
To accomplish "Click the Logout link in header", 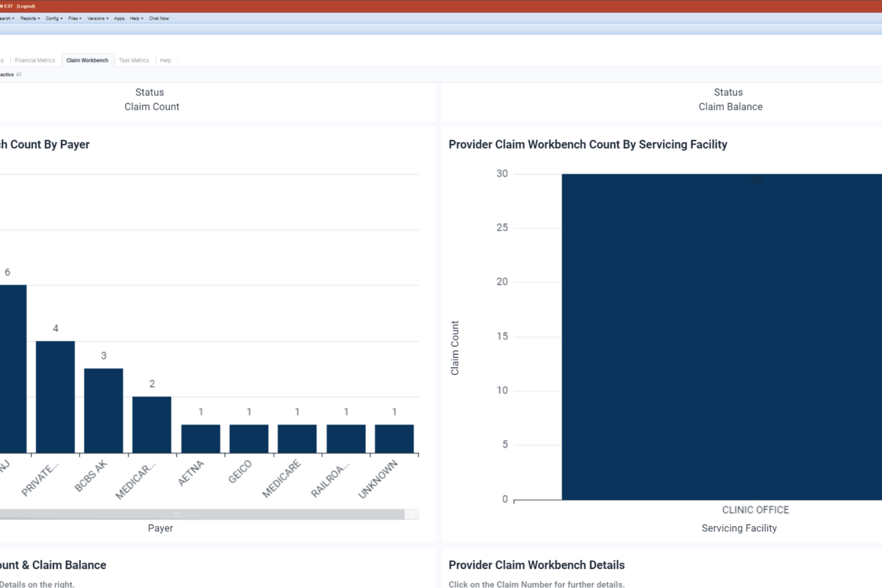I will (x=26, y=6).
